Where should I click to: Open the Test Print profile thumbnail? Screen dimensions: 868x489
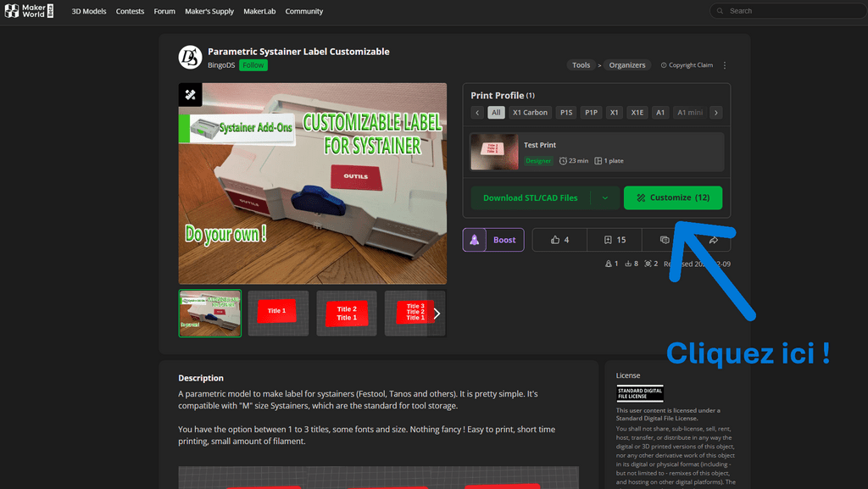click(494, 152)
